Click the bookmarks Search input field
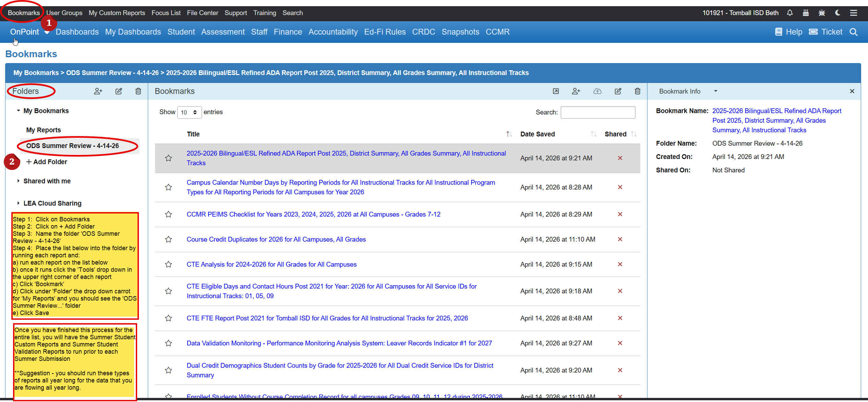This screenshot has height=402, width=868. [x=598, y=112]
